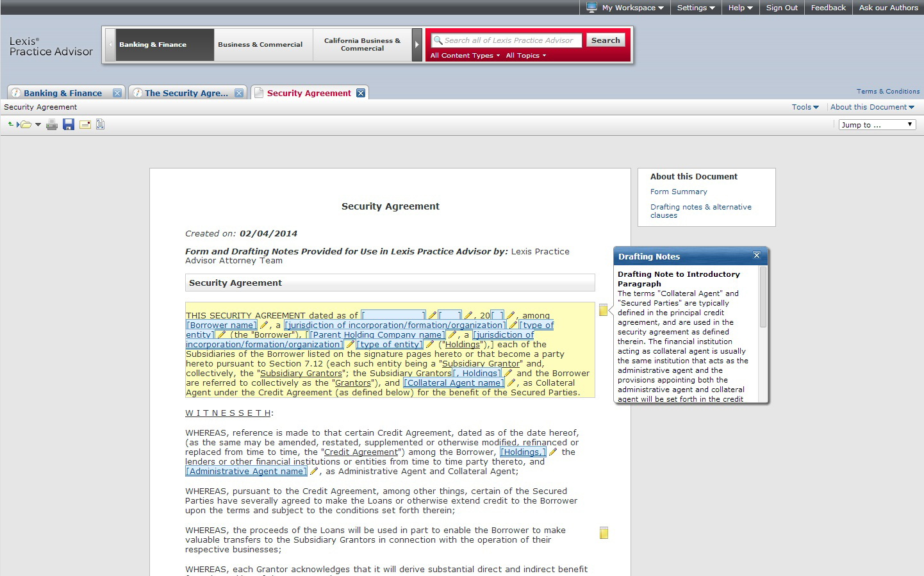
Task: Open the Terms & Conditions link
Action: coord(888,92)
